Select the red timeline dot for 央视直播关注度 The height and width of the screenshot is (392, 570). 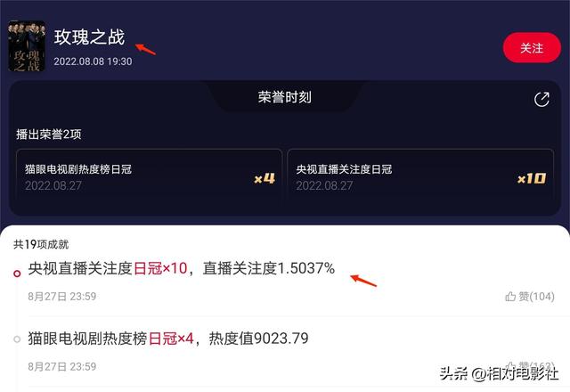pos(17,274)
